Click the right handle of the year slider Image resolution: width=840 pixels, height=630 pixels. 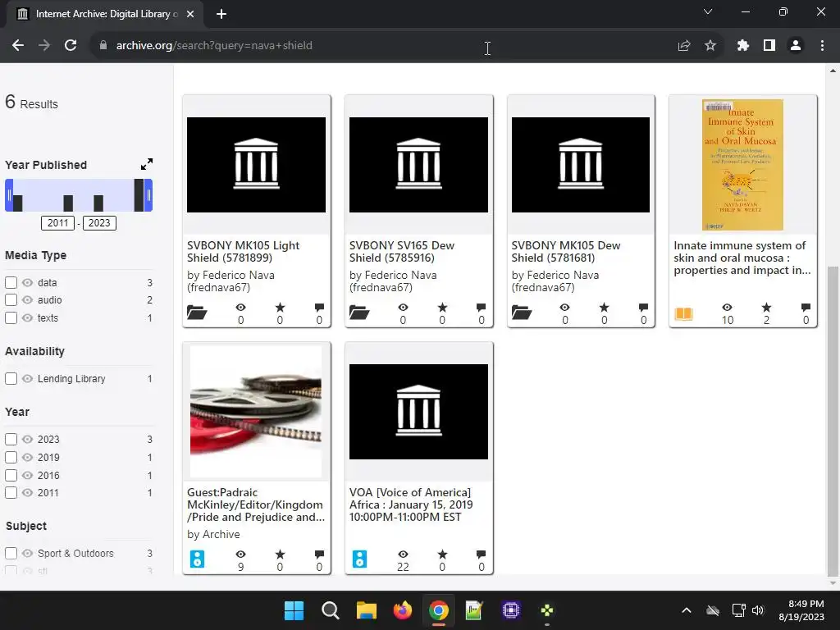click(148, 195)
